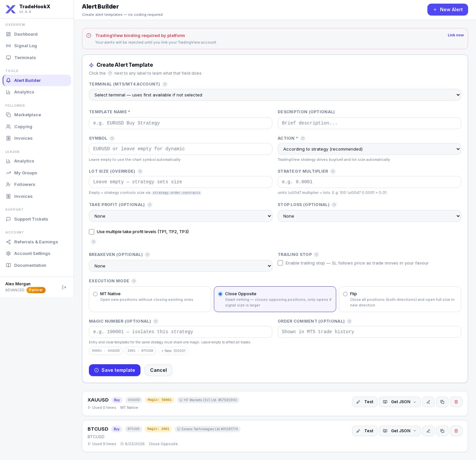Test the XAUUSD alert
This screenshot has height=460, width=476.
click(x=365, y=402)
